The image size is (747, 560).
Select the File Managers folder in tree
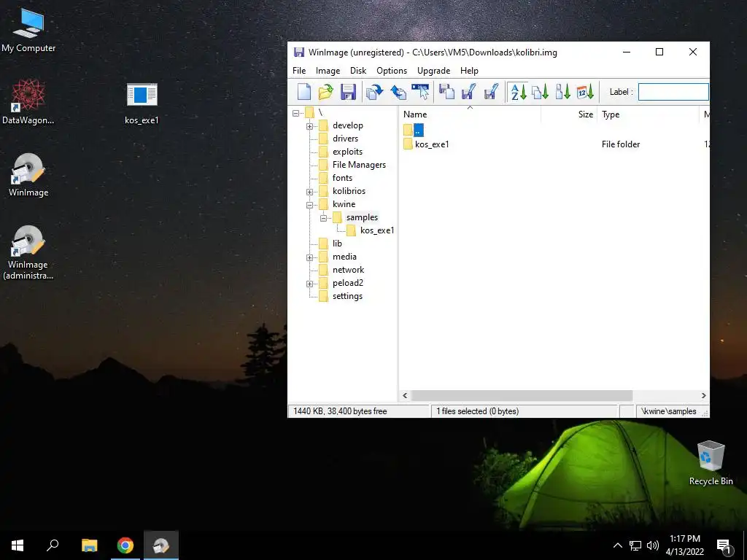click(359, 165)
